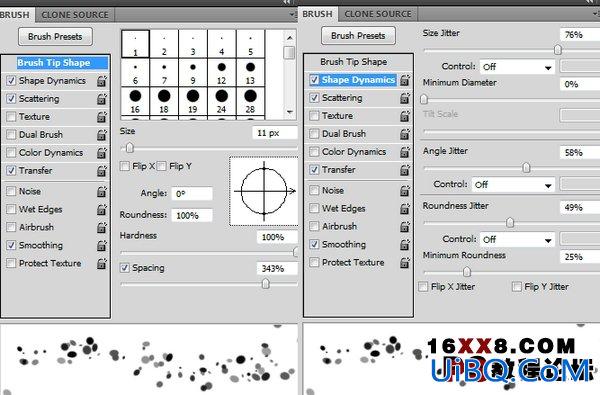Click the brush angle preview circle
Viewport: 600px width, 395px height.
coord(264,191)
